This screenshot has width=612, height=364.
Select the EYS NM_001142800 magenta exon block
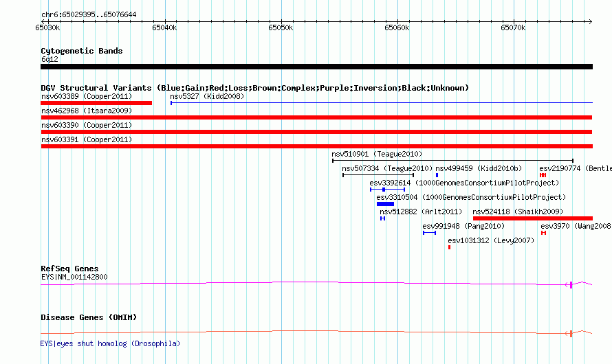tap(571, 285)
